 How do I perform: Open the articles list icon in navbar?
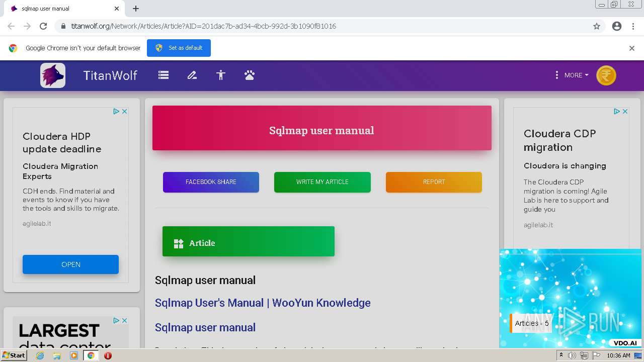[164, 75]
